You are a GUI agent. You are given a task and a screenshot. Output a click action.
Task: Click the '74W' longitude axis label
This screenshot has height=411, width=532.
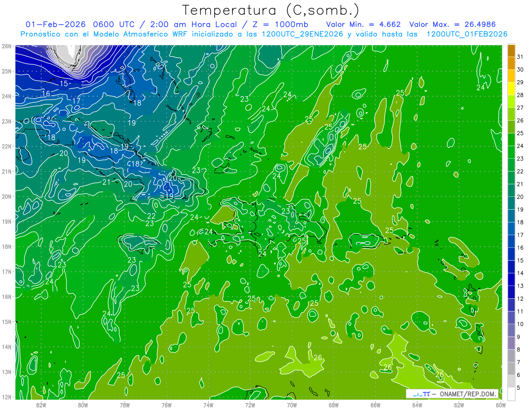point(208,404)
